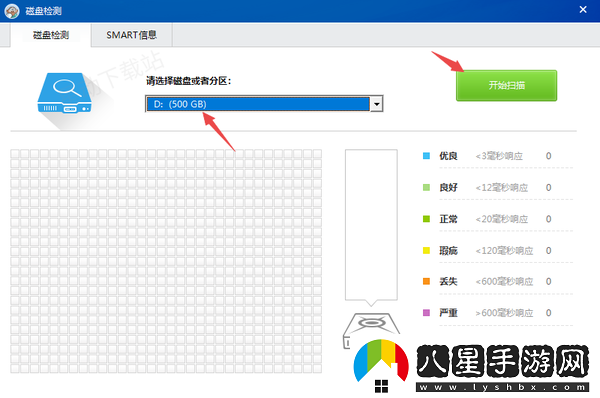Expand the disk partition dropdown arrow

377,104
